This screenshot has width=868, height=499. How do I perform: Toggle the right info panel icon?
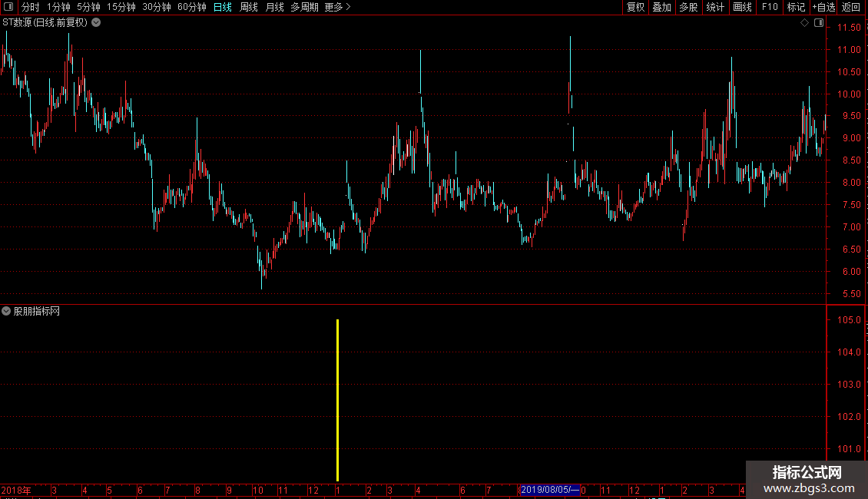pos(819,23)
